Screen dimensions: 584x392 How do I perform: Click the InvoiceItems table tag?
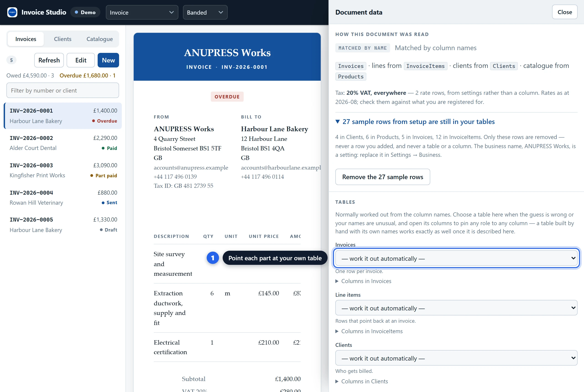pos(425,66)
